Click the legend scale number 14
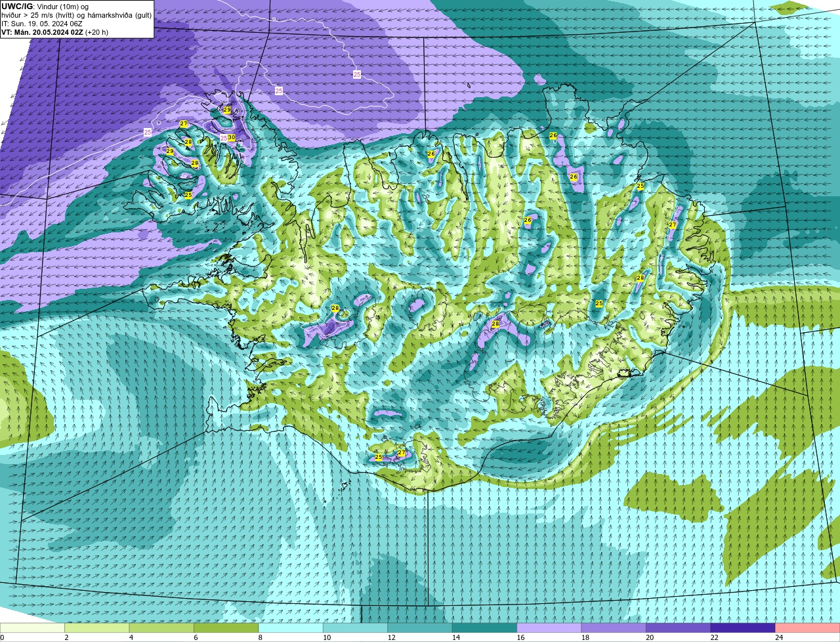Screen dimensions: 840x642 pyautogui.click(x=456, y=637)
